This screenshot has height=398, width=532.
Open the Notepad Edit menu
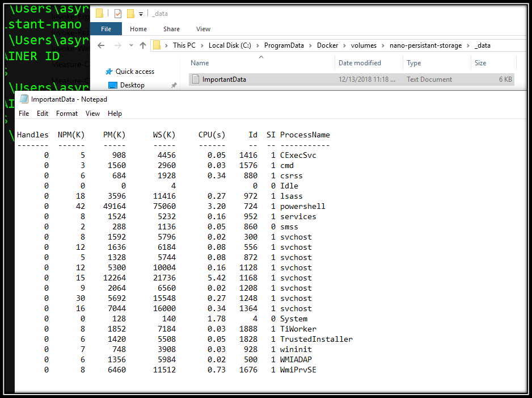(x=43, y=114)
